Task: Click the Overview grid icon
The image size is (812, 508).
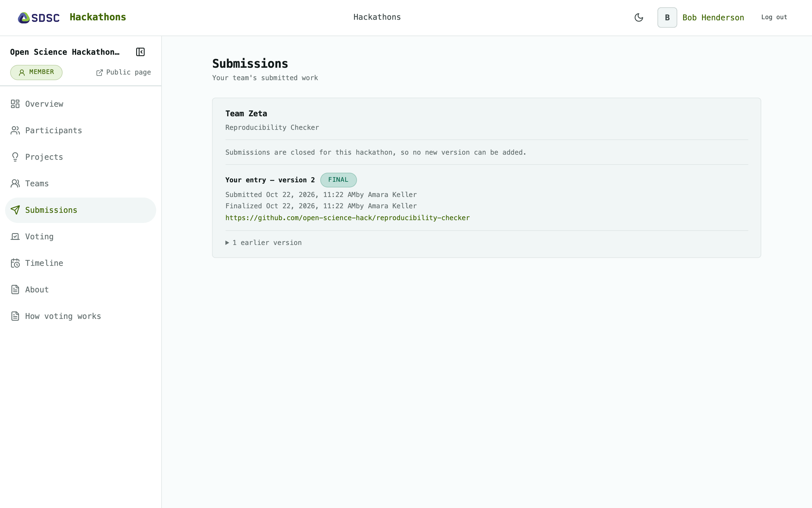Action: click(x=15, y=104)
